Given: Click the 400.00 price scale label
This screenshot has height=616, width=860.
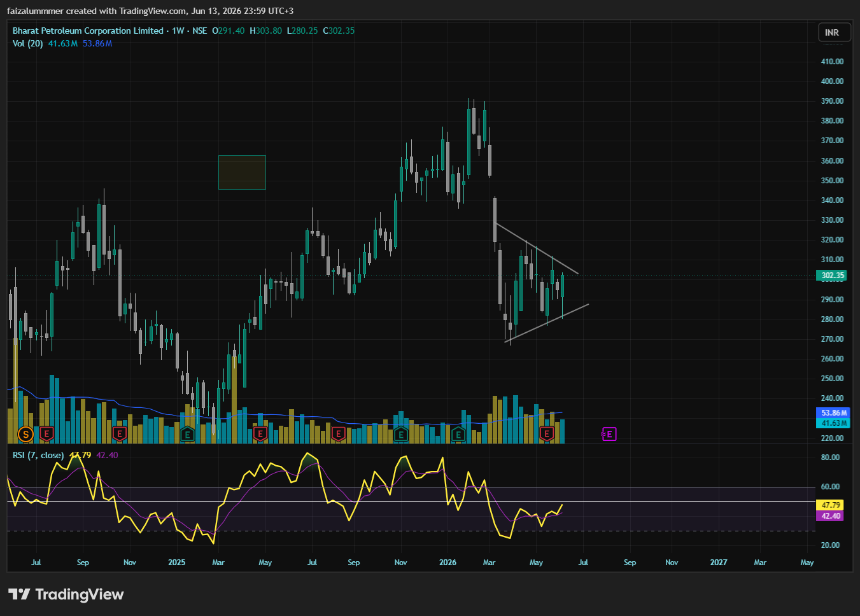Looking at the screenshot, I should click(x=832, y=81).
